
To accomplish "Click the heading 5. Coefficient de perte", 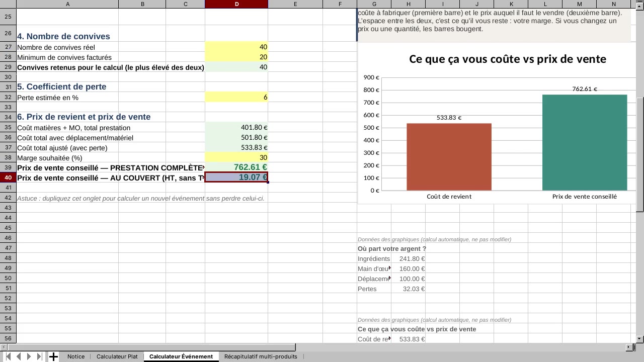I will pyautogui.click(x=61, y=86).
